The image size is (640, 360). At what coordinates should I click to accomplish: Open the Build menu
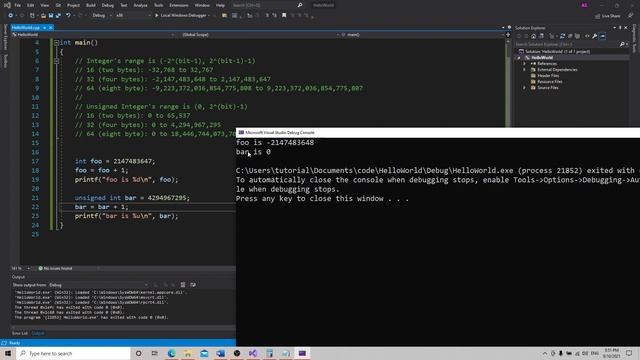(x=91, y=5)
